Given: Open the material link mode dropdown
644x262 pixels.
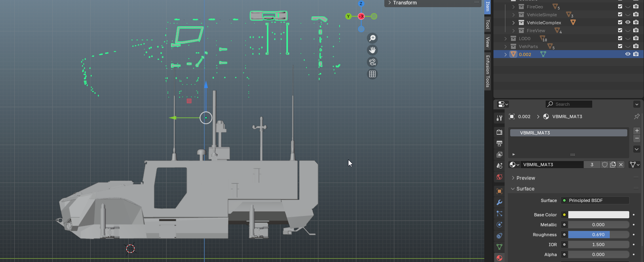Looking at the screenshot, I should 634,165.
